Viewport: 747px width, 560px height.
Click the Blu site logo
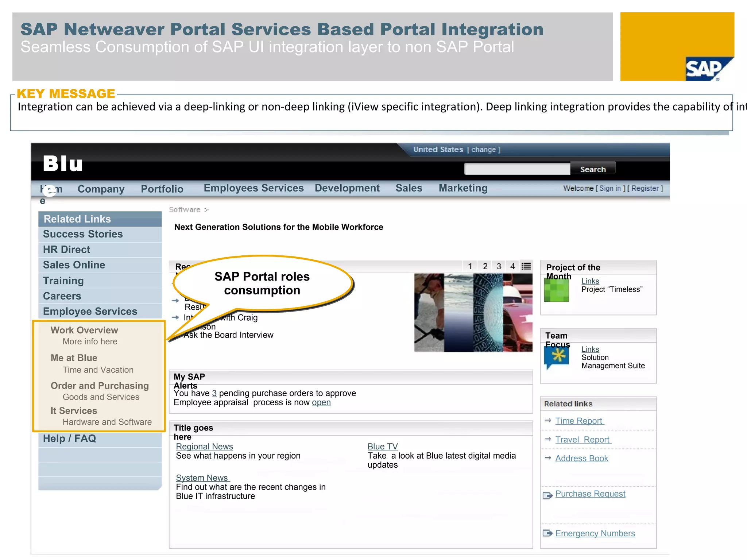pos(63,163)
